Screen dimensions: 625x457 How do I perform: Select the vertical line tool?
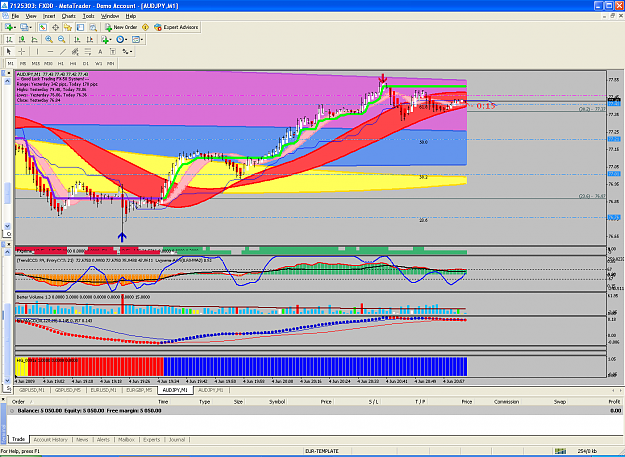pos(37,51)
